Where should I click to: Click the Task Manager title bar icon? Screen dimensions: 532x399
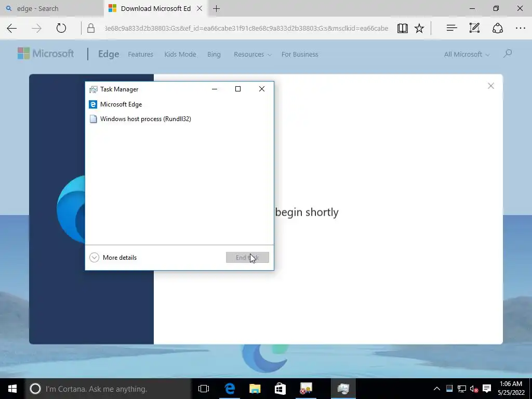[93, 89]
